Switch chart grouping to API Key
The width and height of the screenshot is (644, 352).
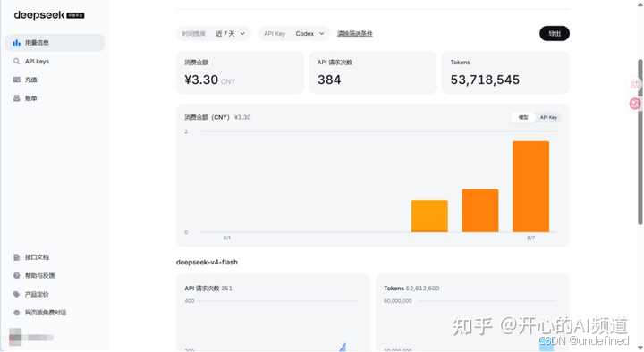(x=548, y=117)
